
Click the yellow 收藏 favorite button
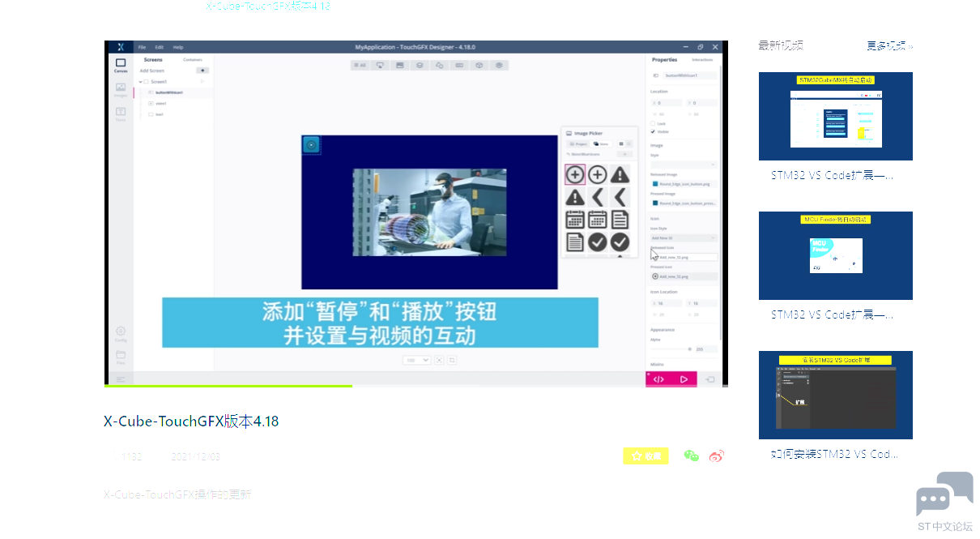point(646,456)
